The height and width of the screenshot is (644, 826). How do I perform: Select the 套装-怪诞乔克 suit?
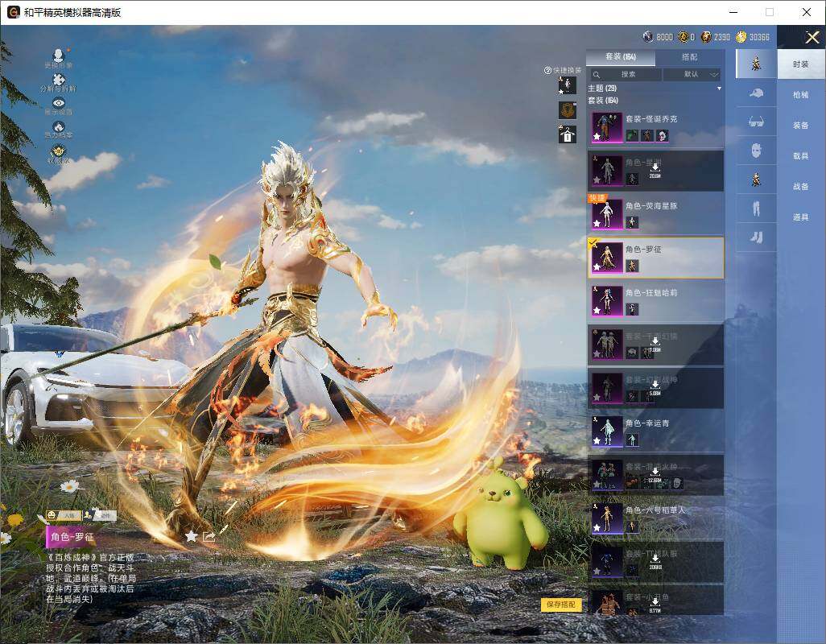(655, 127)
